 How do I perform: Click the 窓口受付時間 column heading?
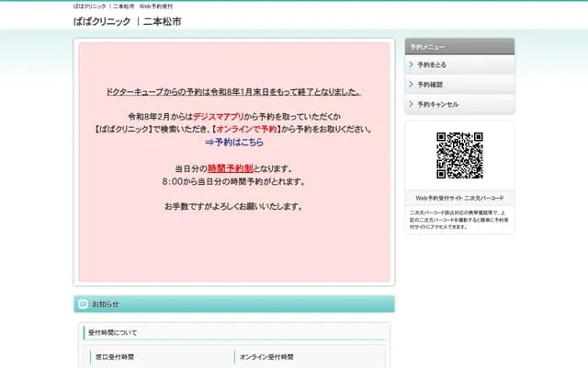[114, 356]
